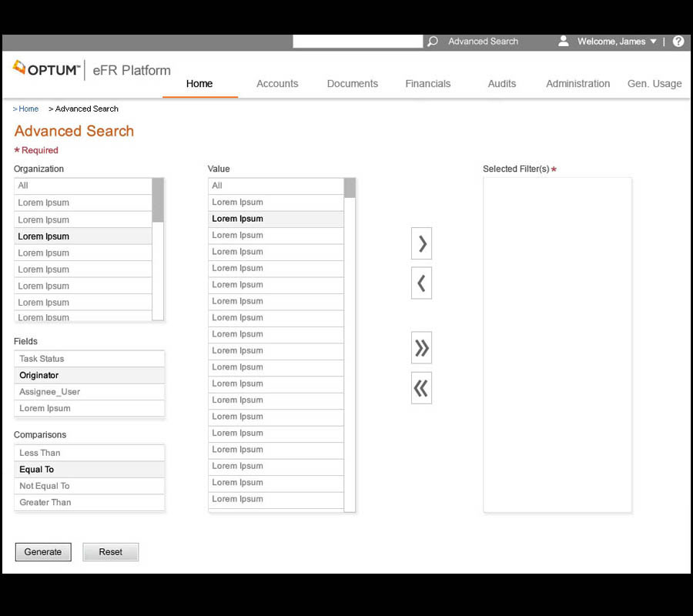Move selected value right with single arrow
Image resolution: width=693 pixels, height=616 pixels.
point(421,243)
